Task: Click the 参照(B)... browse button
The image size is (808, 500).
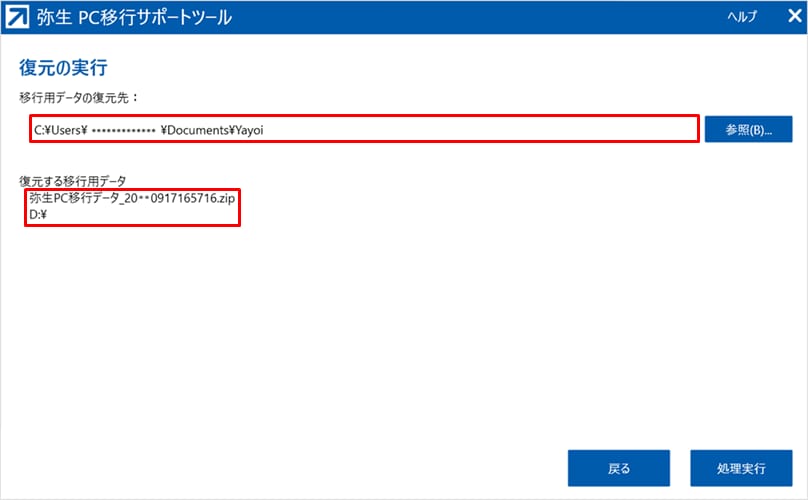Action: click(748, 130)
